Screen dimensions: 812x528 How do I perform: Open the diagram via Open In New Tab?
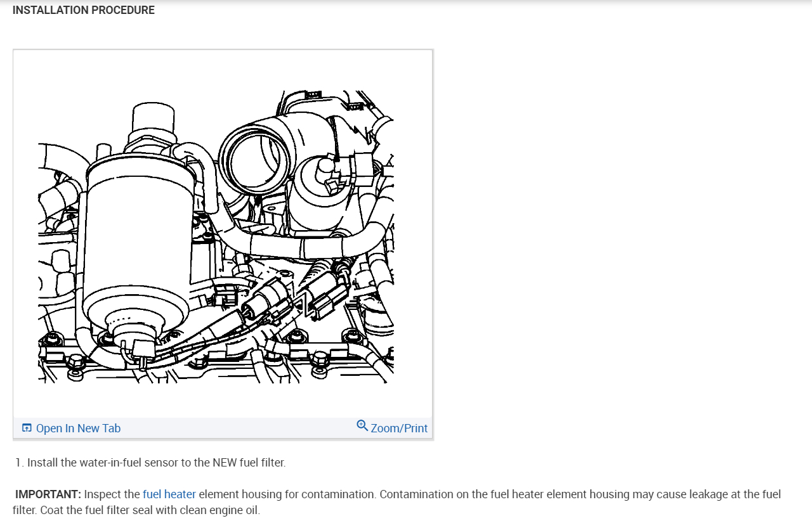[x=78, y=428]
